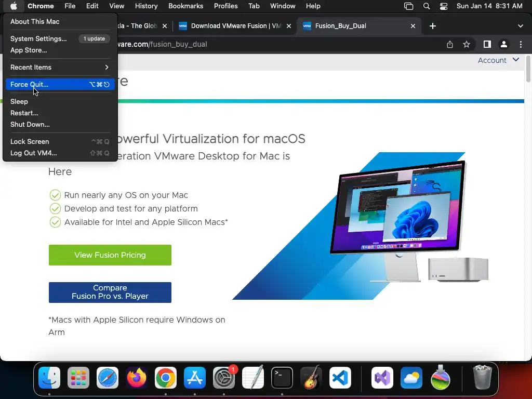Open the Profiles menu
The height and width of the screenshot is (399, 532).
[225, 6]
